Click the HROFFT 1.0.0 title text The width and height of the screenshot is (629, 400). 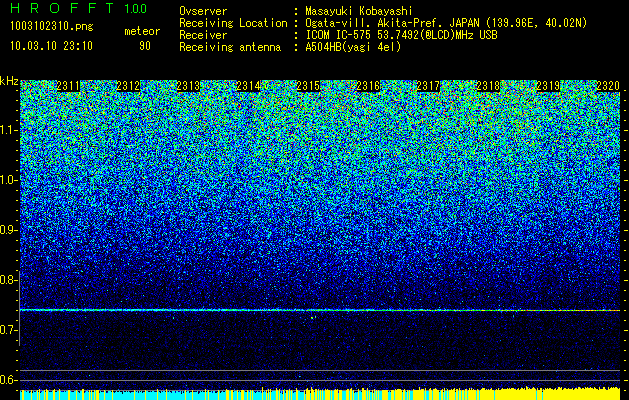click(79, 8)
